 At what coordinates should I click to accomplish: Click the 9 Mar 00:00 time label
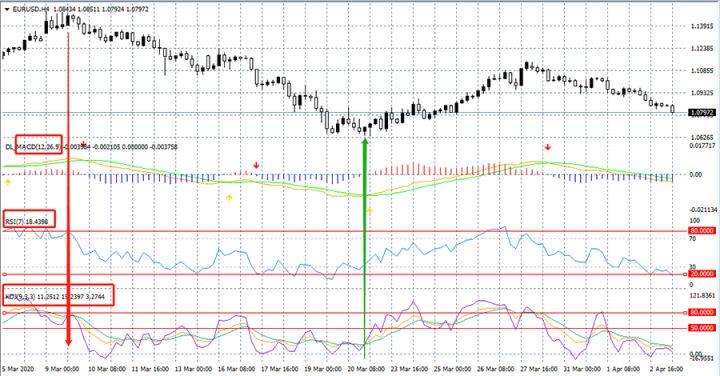click(62, 369)
